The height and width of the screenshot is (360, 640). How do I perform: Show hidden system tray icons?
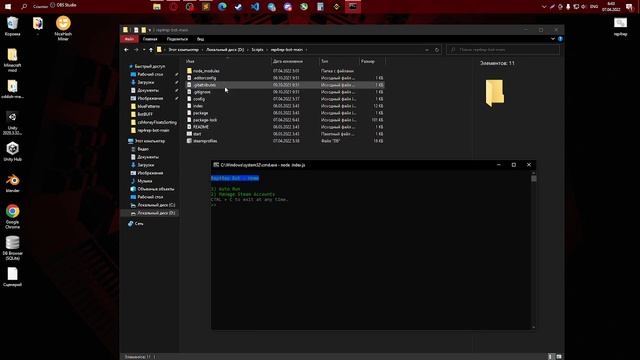544,7
